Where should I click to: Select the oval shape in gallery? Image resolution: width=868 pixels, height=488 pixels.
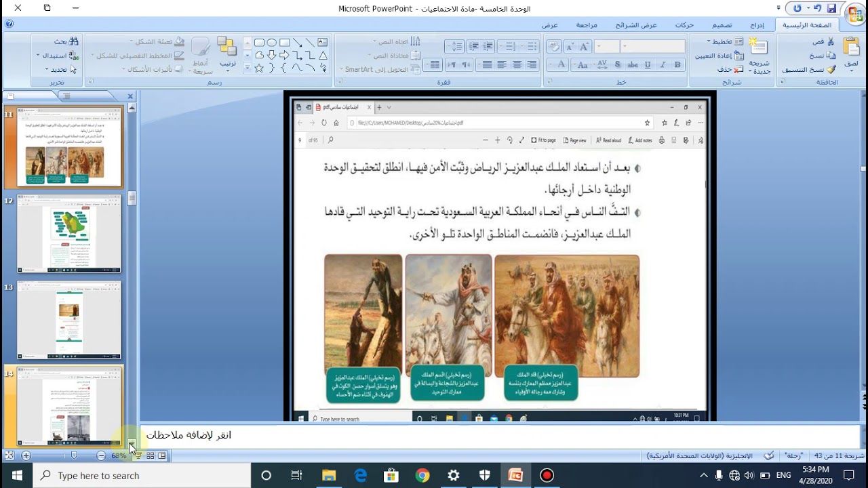tap(272, 43)
